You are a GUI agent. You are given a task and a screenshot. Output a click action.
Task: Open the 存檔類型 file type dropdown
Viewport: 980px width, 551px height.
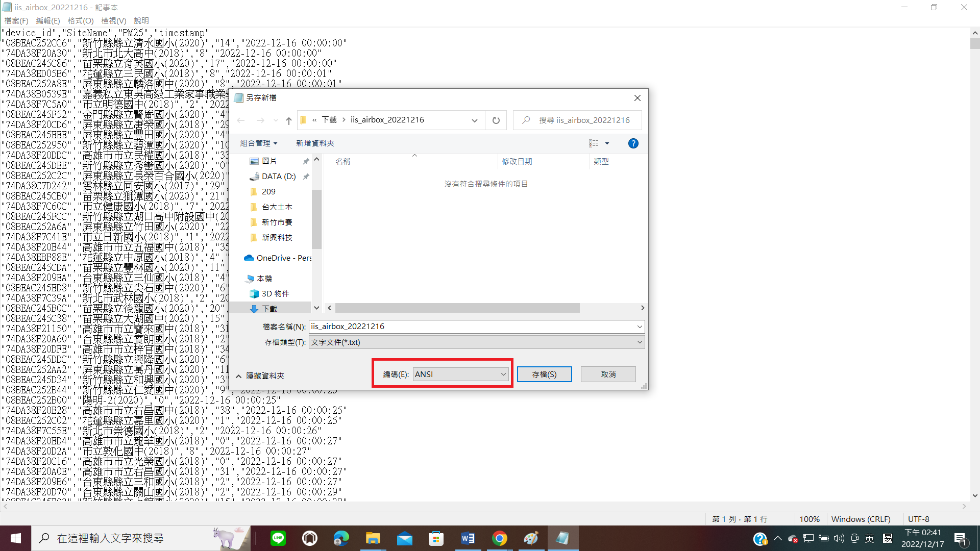[x=476, y=342]
